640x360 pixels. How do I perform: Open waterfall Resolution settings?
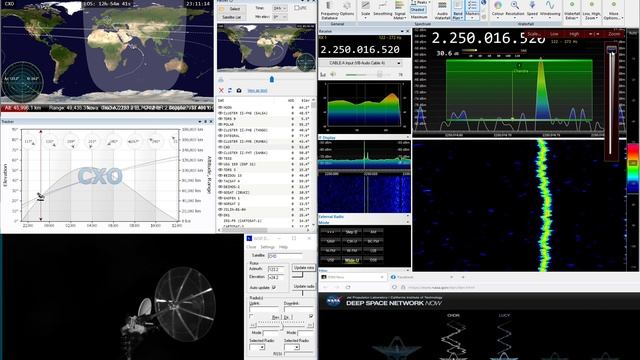515,9
